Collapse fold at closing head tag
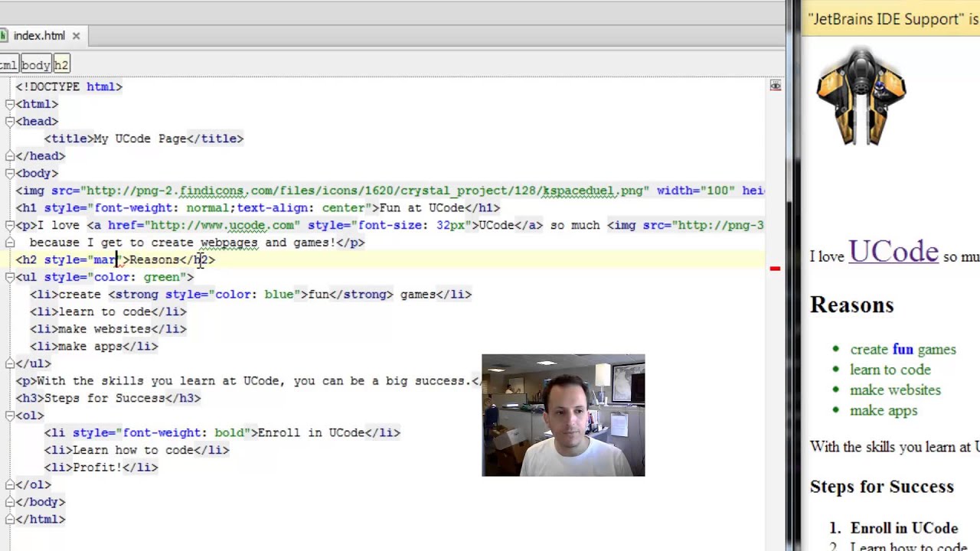This screenshot has width=980, height=551. tap(9, 156)
